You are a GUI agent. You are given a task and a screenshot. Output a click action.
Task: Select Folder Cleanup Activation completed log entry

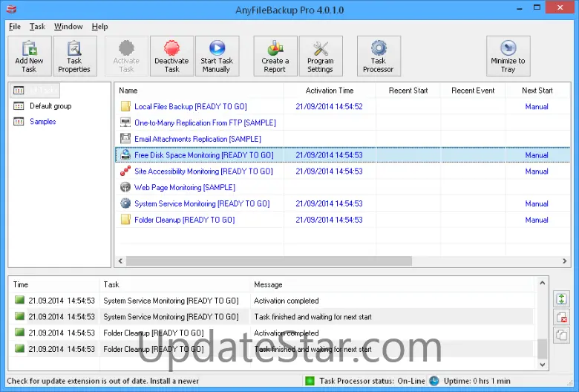pos(271,333)
